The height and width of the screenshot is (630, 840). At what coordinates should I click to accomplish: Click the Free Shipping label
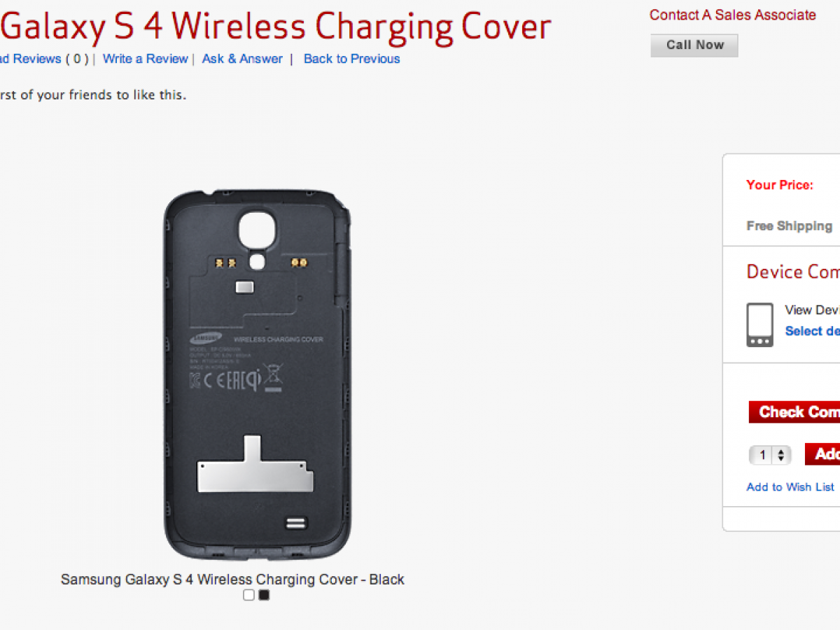pyautogui.click(x=789, y=225)
